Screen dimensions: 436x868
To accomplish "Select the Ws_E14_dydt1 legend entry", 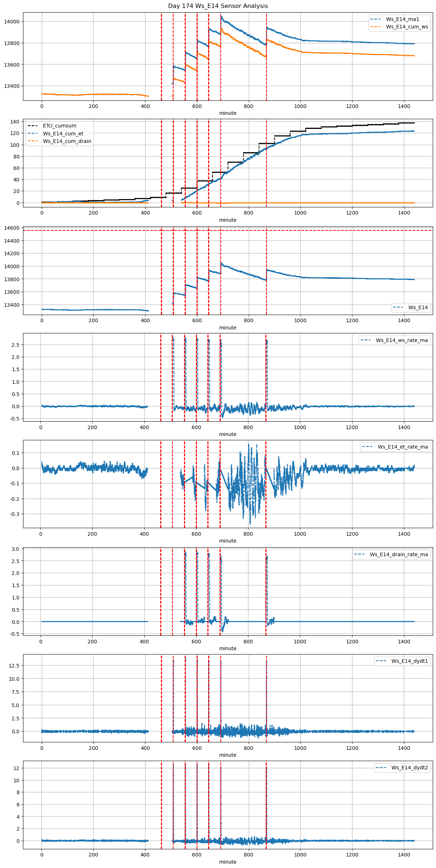I will 402,661.
